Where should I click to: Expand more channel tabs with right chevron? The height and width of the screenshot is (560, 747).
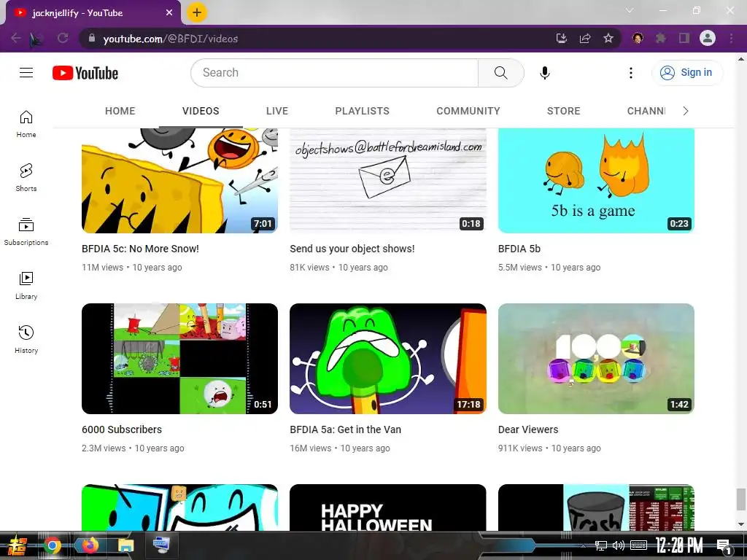686,111
